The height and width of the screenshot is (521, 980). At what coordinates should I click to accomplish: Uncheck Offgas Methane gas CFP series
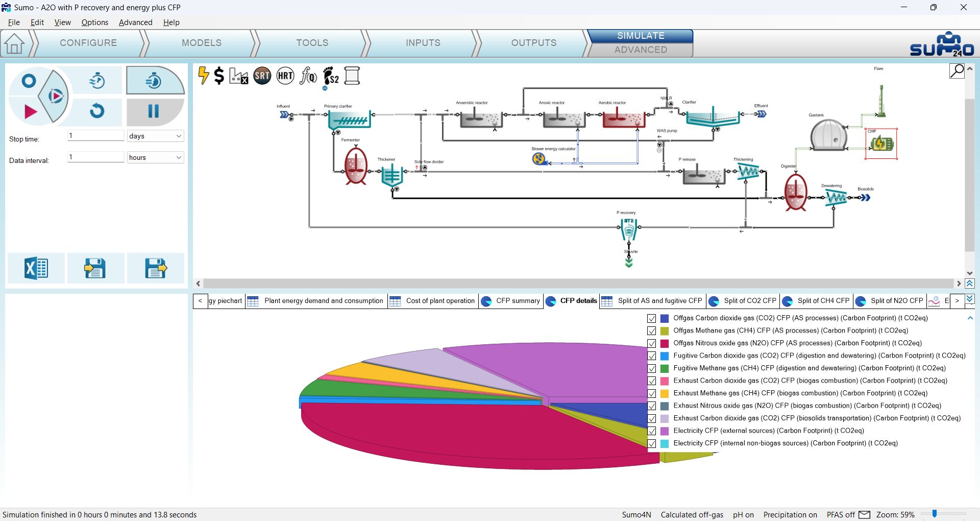coord(652,331)
